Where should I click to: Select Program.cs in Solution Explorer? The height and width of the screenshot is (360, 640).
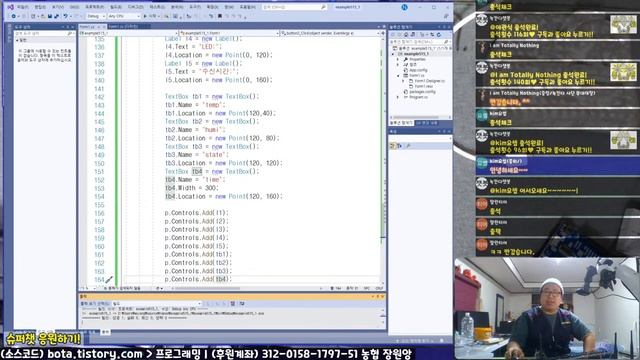coord(418,97)
